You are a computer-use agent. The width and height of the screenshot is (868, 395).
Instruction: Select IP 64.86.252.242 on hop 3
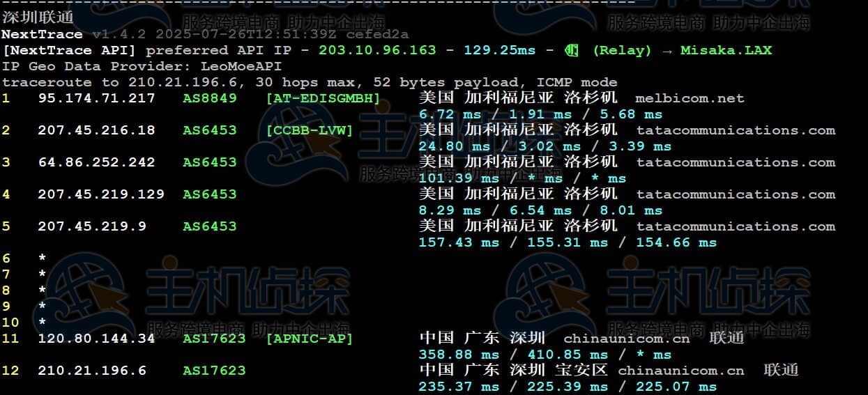coord(96,162)
